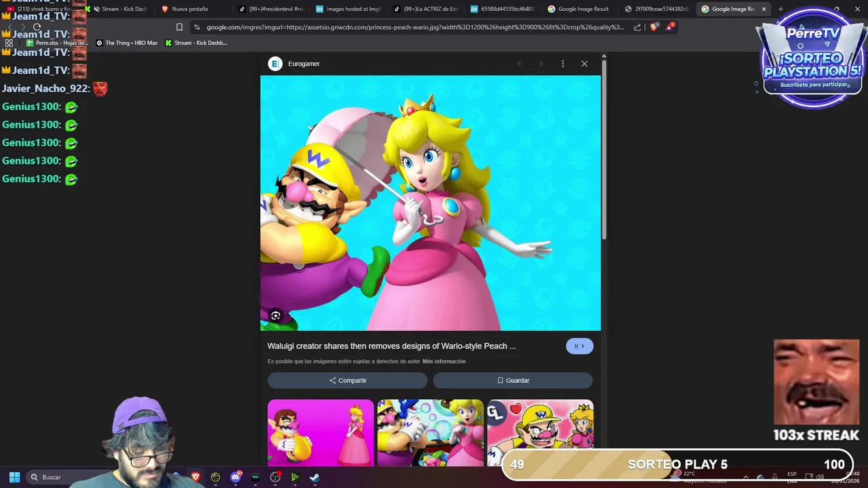Switch to the 'images hosted at ImgBB' tab

[349, 9]
